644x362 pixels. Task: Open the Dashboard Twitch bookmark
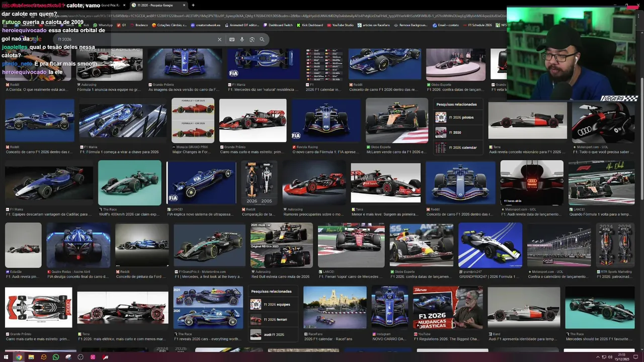[278, 25]
